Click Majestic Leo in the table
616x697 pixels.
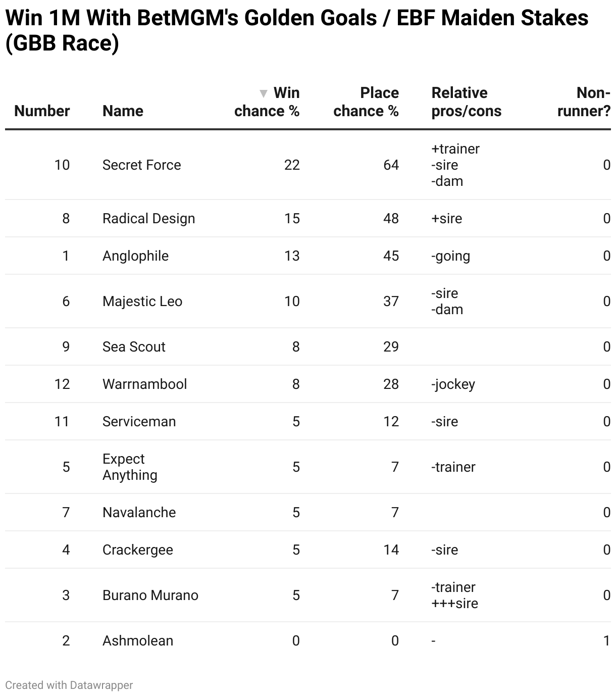click(142, 302)
